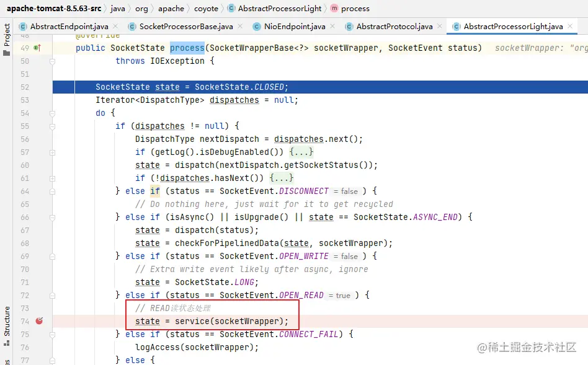Expand folded code at line 61 gutter
This screenshot has height=365, width=588.
point(53,178)
